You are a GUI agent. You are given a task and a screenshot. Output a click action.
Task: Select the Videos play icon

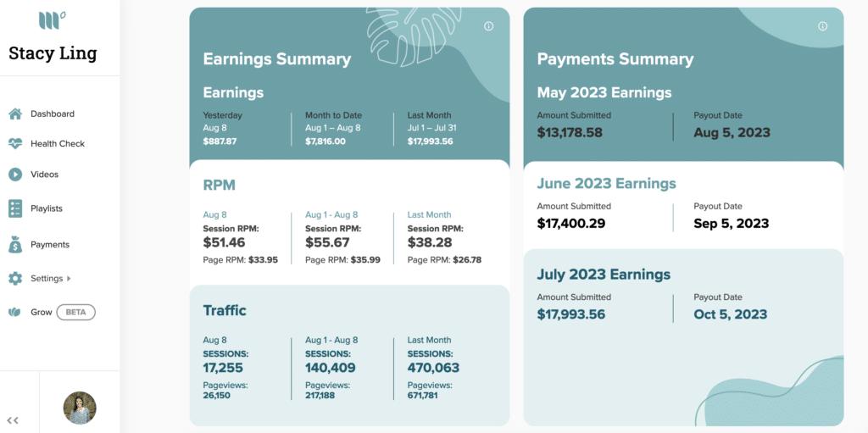15,175
